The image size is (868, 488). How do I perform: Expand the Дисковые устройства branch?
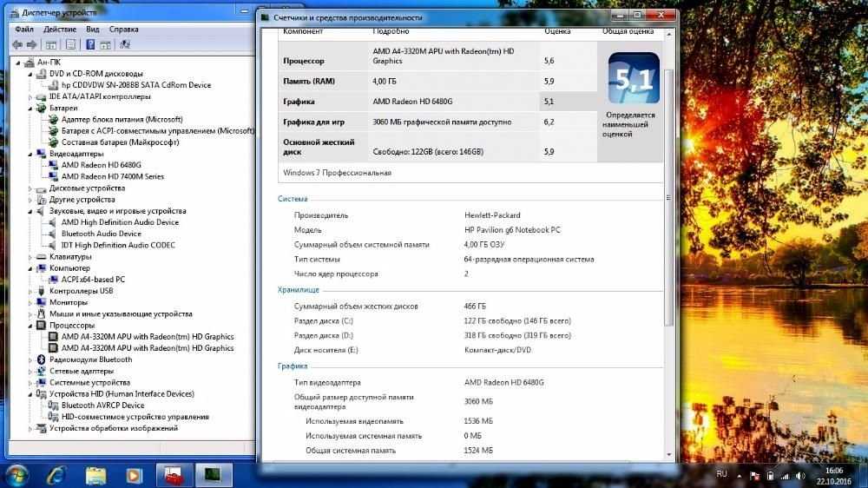tap(30, 188)
